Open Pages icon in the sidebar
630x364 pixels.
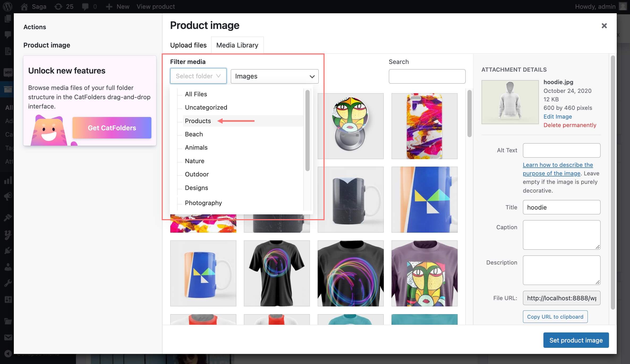[x=8, y=19]
